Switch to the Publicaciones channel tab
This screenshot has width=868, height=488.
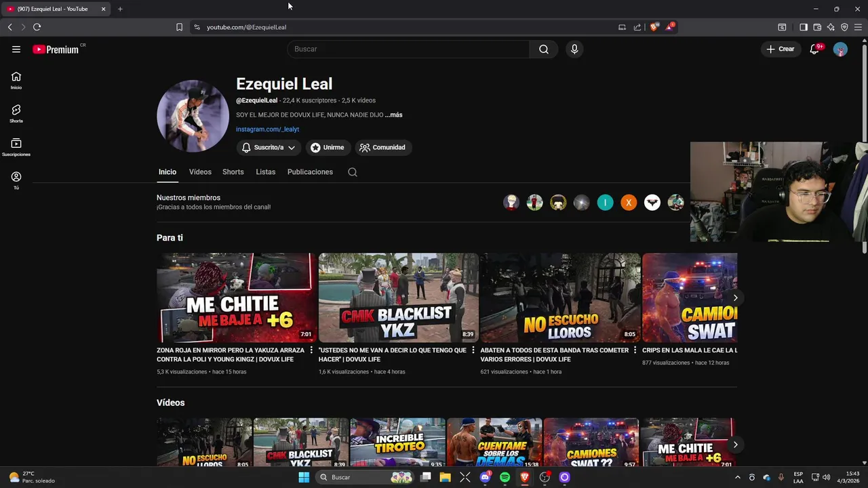[310, 172]
